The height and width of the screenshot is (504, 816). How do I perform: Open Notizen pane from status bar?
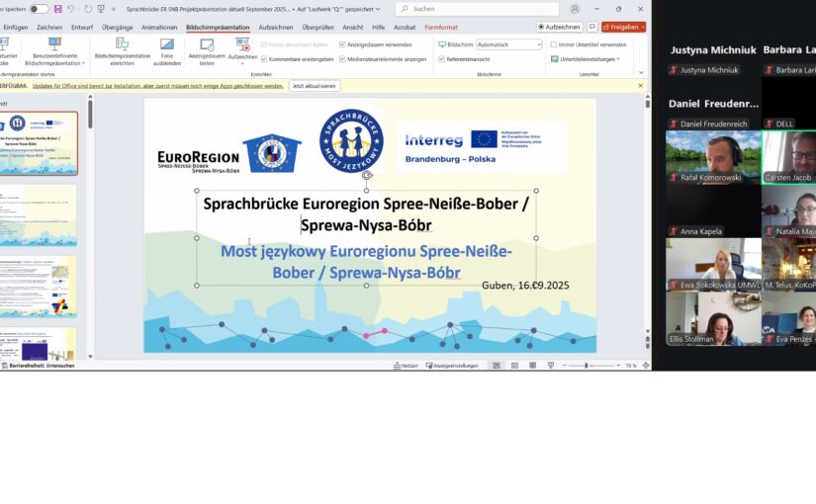[x=406, y=366]
